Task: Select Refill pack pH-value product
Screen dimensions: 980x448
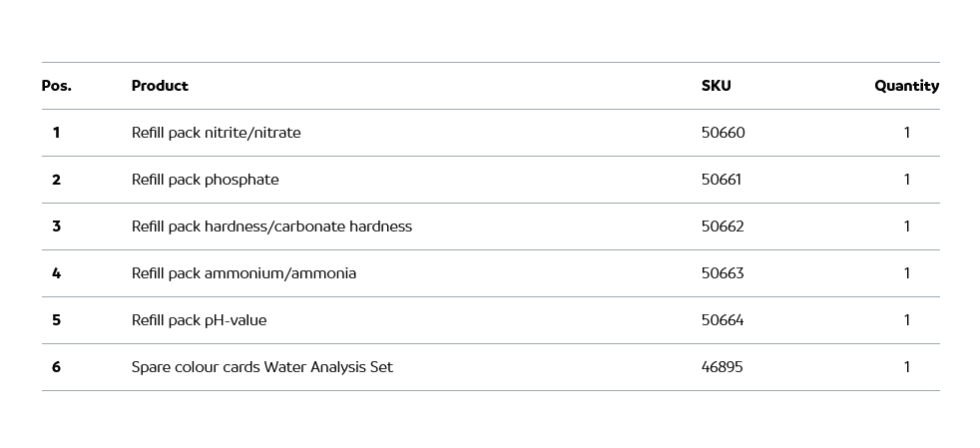Action: pos(199,320)
